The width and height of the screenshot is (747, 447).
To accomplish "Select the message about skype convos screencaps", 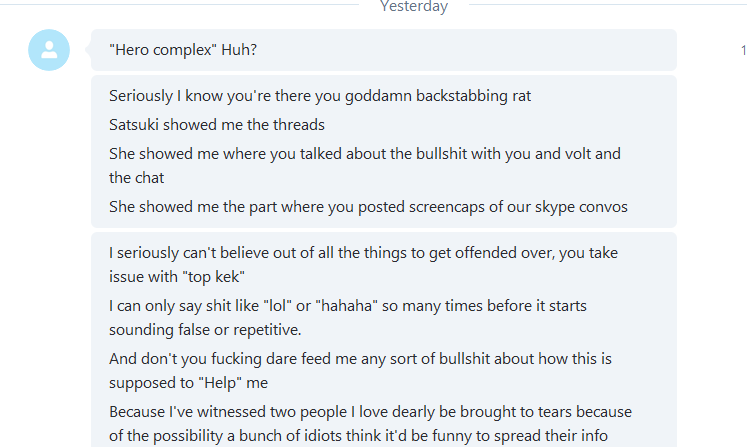I will pos(368,207).
